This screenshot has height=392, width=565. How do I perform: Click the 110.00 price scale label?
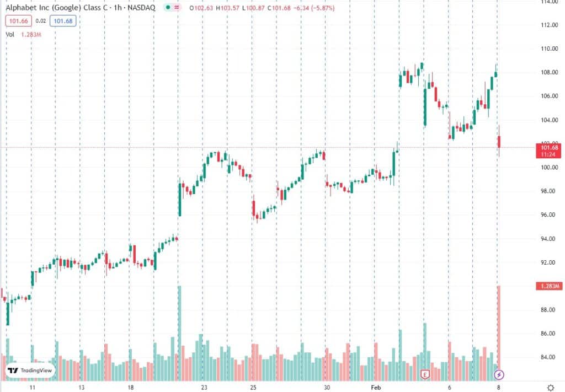[x=547, y=49]
